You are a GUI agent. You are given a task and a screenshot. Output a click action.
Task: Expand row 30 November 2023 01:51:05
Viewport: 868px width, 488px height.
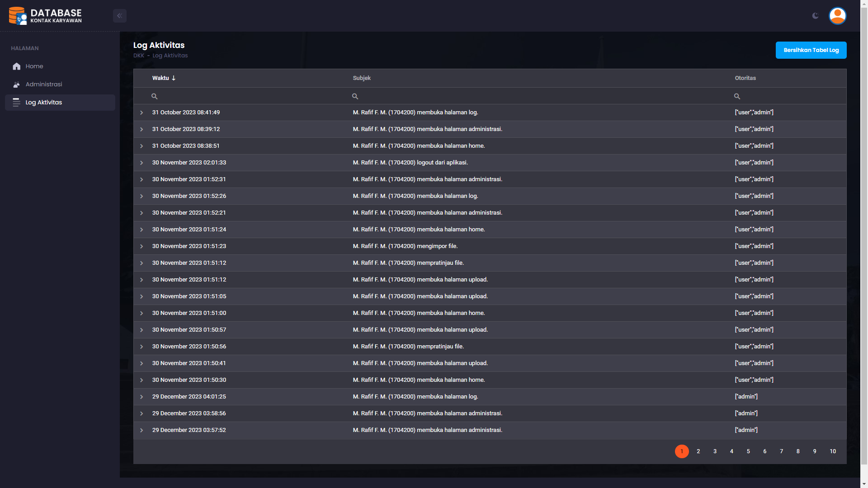[142, 296]
